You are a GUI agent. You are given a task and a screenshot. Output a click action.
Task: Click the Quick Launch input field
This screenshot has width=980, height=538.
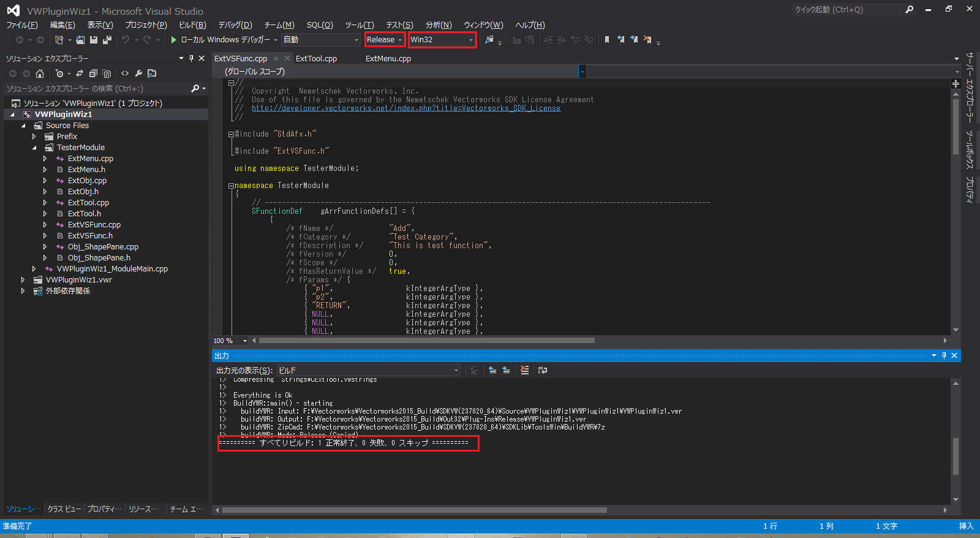[847, 9]
